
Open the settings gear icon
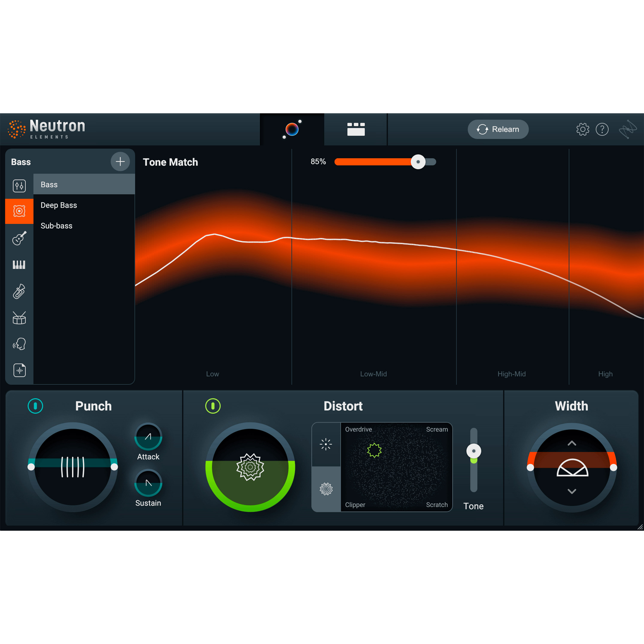(583, 129)
